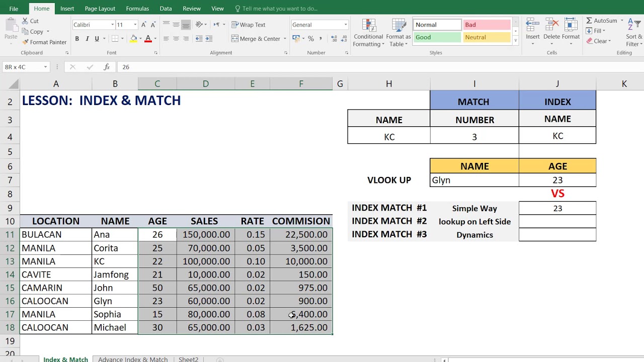The height and width of the screenshot is (362, 644).
Task: Increase font size with grow icon
Action: [144, 25]
